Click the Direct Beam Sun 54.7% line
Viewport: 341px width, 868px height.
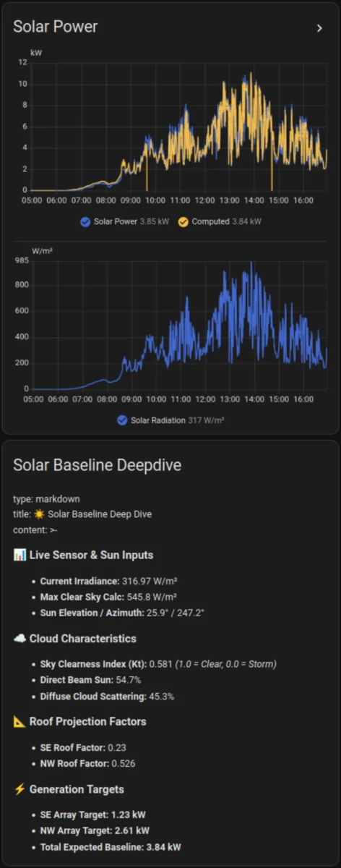coord(90,681)
